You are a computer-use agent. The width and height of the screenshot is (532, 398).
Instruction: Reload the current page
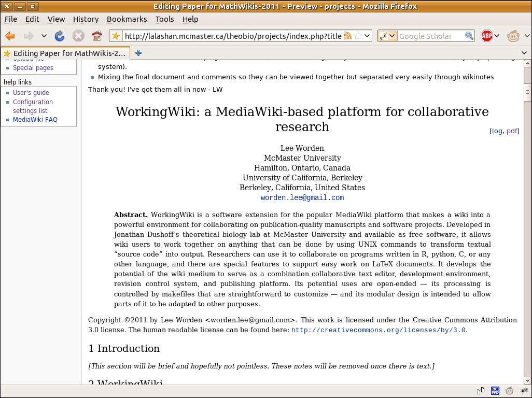point(60,36)
